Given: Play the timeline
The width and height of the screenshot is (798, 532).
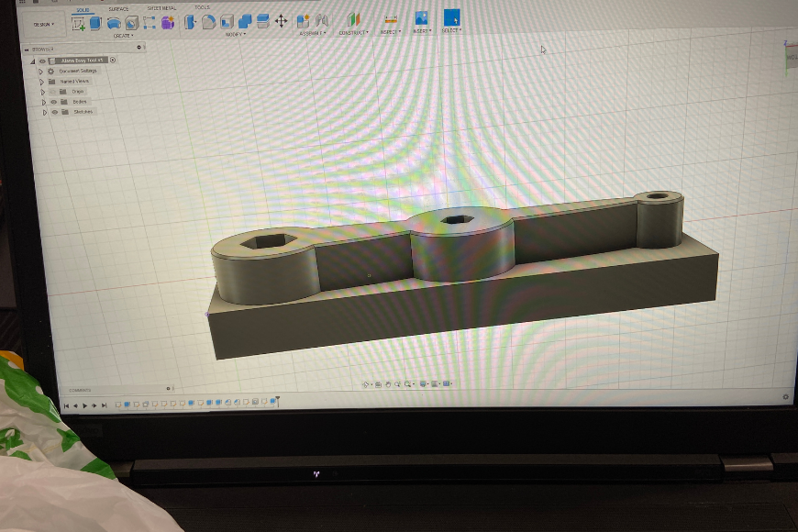Looking at the screenshot, I should click(85, 405).
